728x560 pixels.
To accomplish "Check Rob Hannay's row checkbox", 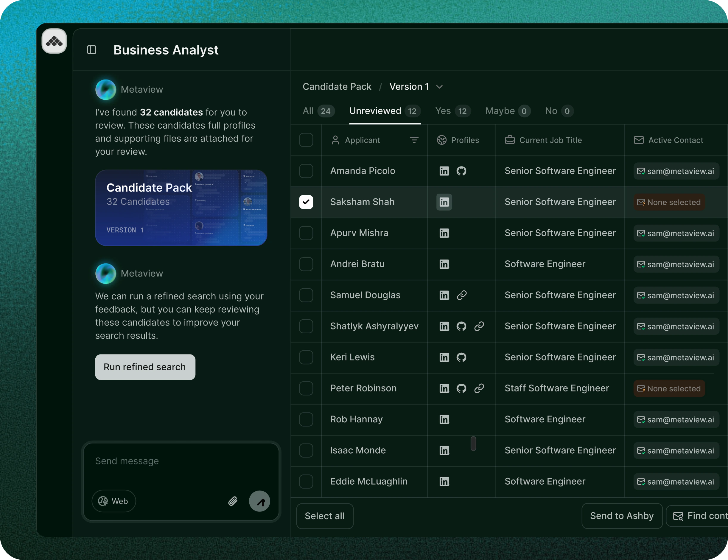I will (306, 419).
